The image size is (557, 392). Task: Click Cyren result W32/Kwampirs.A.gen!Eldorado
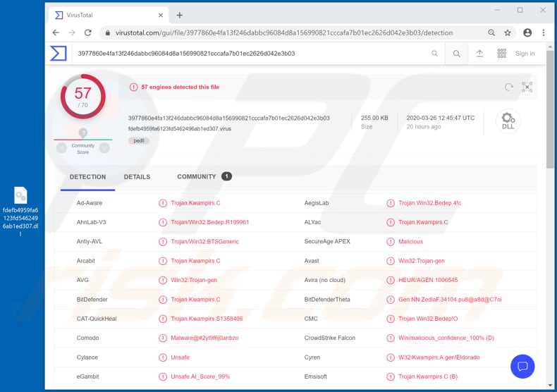pos(439,357)
